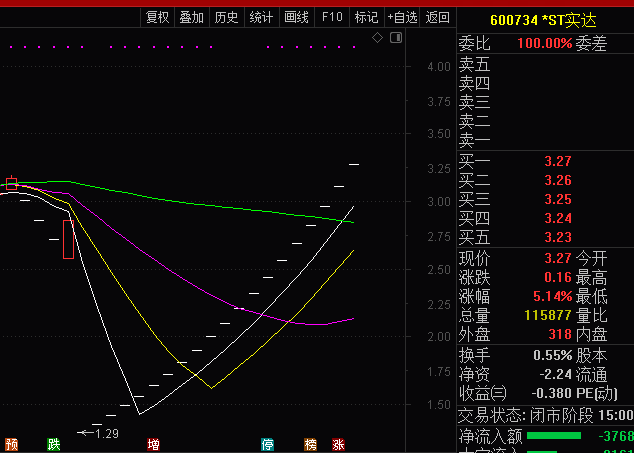634x453 pixels.
Task: Click the 收益(三) -0.380 value
Action: click(552, 393)
